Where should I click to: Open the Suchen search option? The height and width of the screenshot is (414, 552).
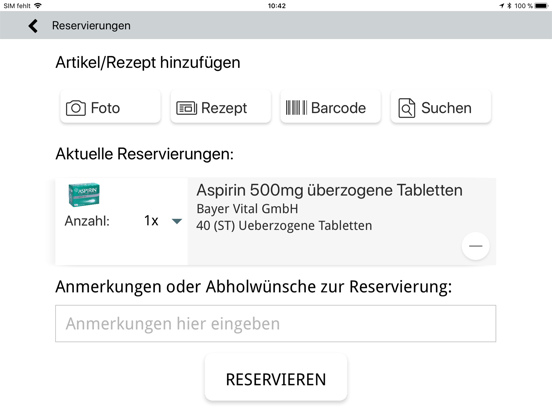click(441, 107)
